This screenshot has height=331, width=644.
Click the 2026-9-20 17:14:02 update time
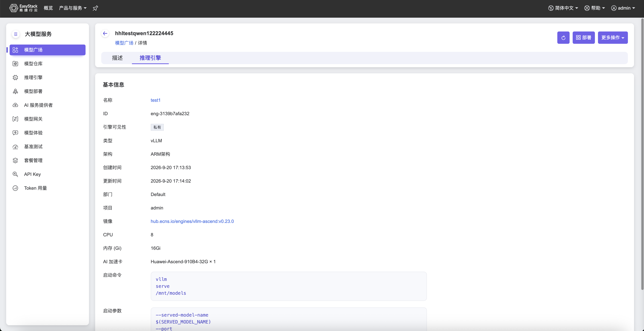[171, 181]
